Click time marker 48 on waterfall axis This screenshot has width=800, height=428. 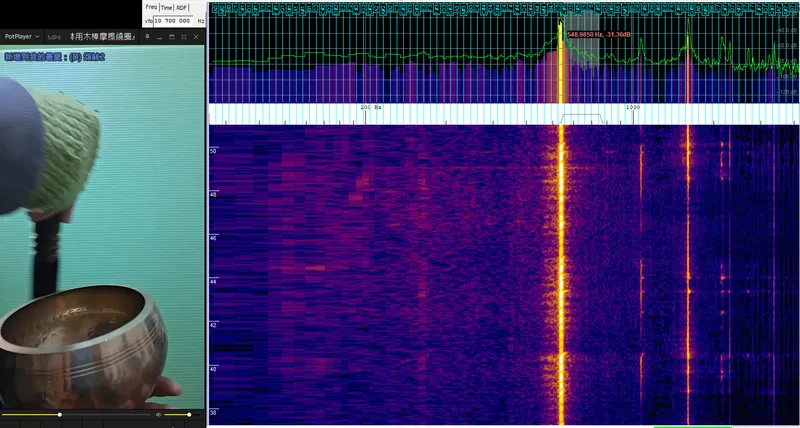[213, 194]
